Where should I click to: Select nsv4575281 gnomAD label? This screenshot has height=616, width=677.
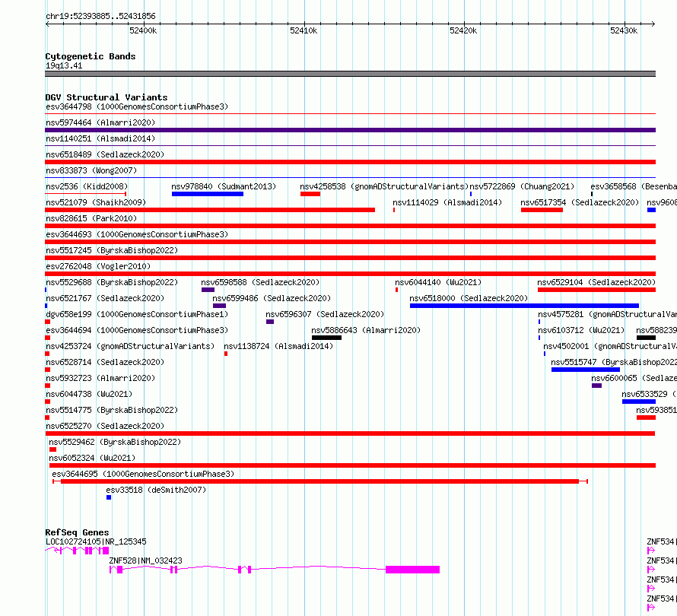tap(607, 314)
